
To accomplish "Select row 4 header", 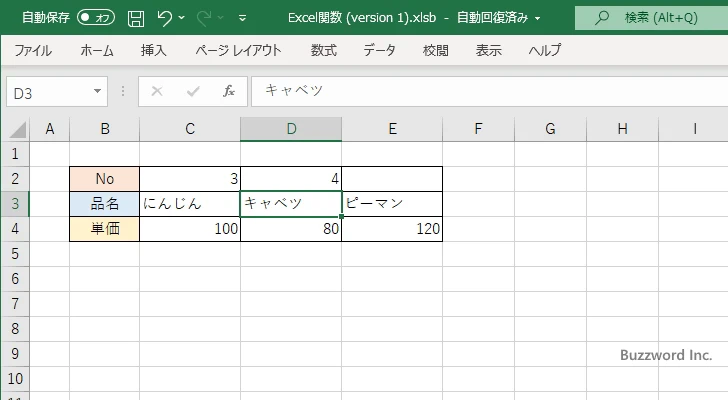I will coord(15,229).
